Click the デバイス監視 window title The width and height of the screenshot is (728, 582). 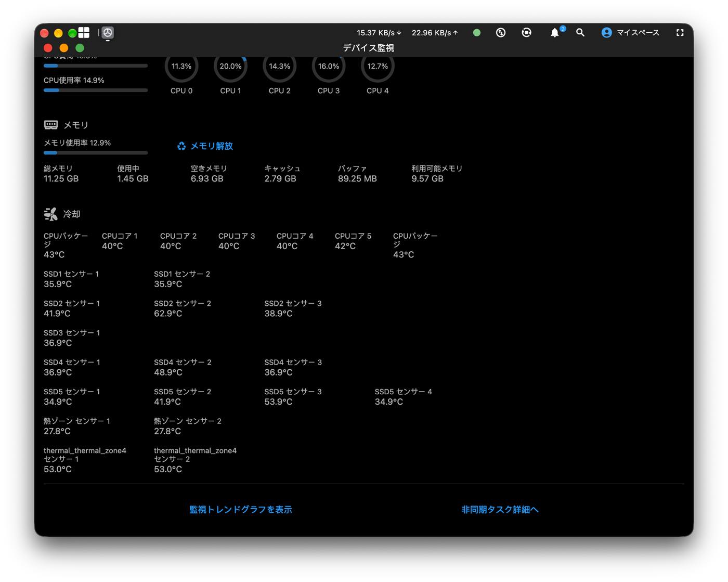(368, 48)
